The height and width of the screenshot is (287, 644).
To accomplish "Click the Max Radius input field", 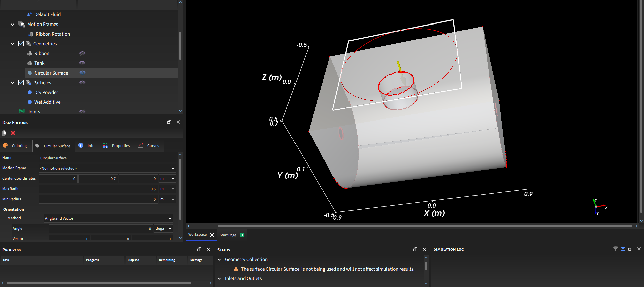I will [x=98, y=189].
